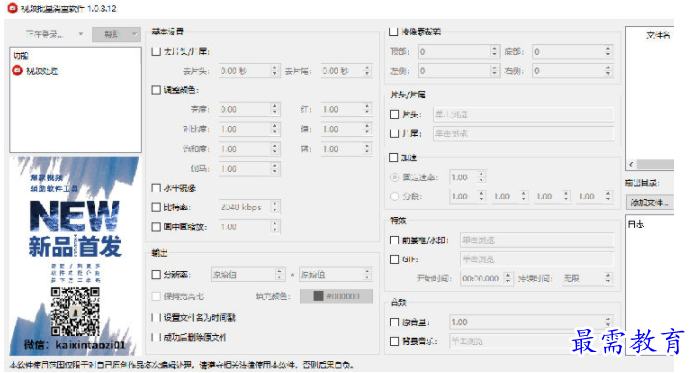693x373 pixels.
Task: Enable the 画中画缩放 checkbox
Action: click(x=156, y=227)
